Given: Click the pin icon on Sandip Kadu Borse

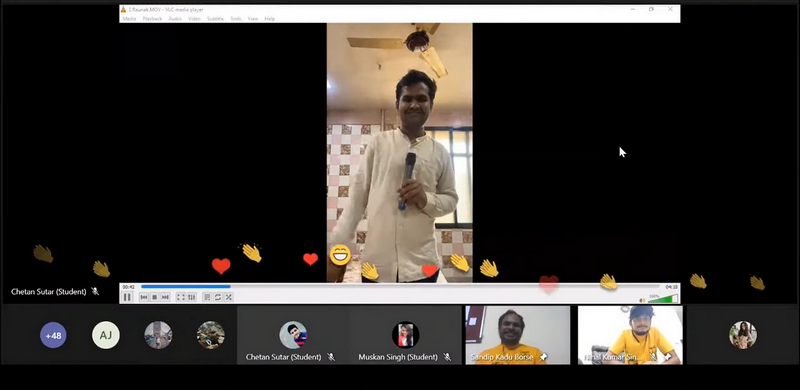Looking at the screenshot, I should point(543,357).
